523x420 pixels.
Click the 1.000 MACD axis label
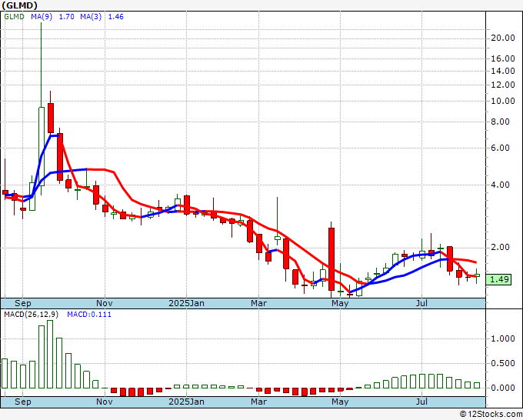(503, 338)
